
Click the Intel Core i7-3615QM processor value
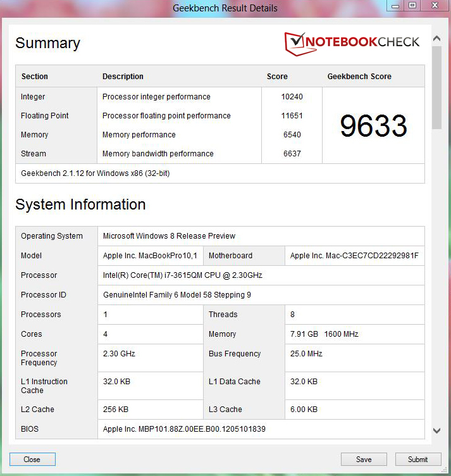tap(183, 275)
